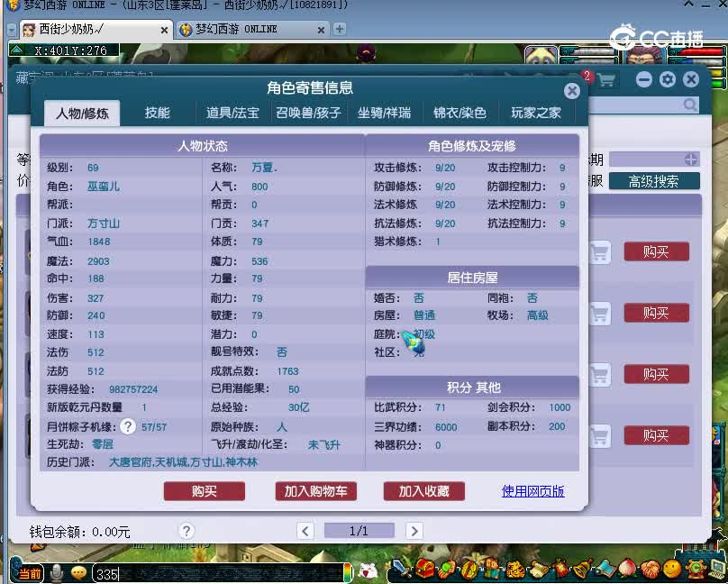Click the 高级搜索 button
Viewport: 728px width, 584px height.
[654, 181]
